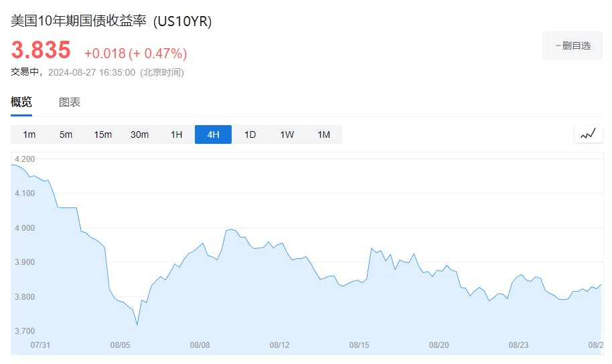Click the active 4H period button
This screenshot has height=364, width=612.
213,134
